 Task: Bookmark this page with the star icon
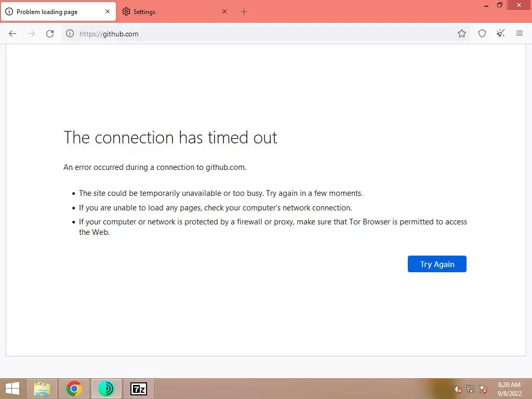(x=461, y=33)
